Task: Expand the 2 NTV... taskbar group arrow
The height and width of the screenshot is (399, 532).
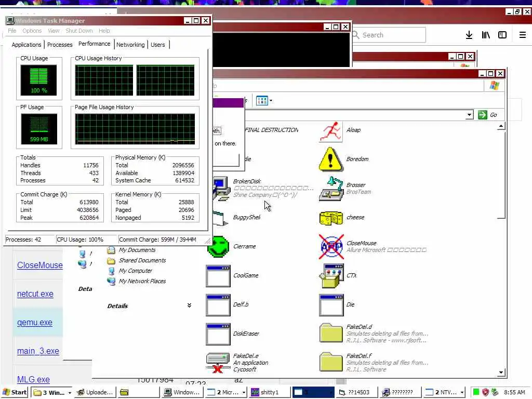Action: pyautogui.click(x=462, y=393)
